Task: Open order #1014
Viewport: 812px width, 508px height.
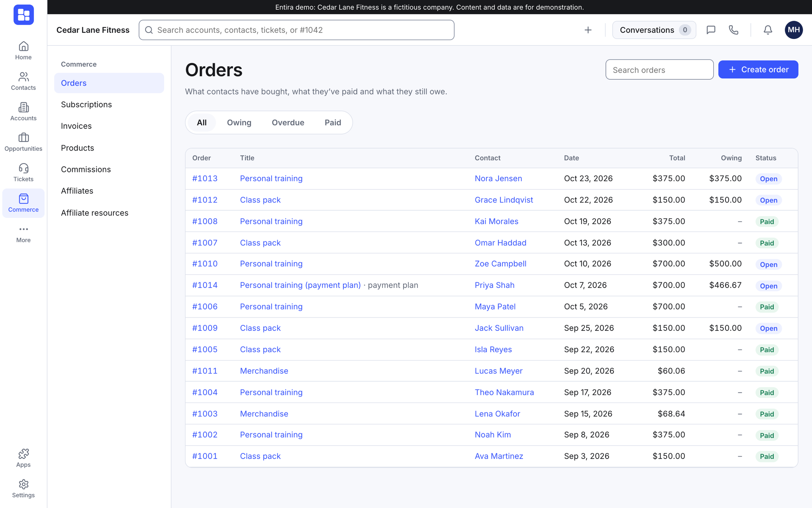Action: [205, 285]
